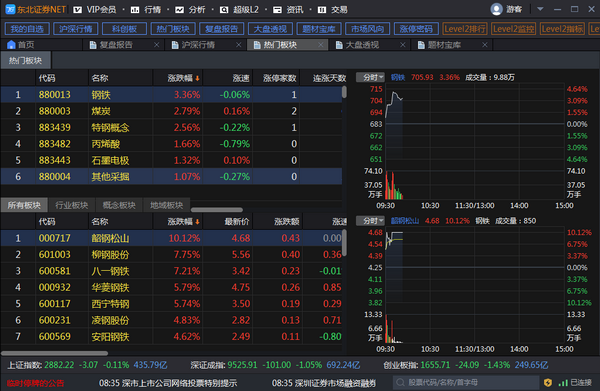Close the 题材宝库 tab
The image size is (600, 391).
(x=485, y=45)
